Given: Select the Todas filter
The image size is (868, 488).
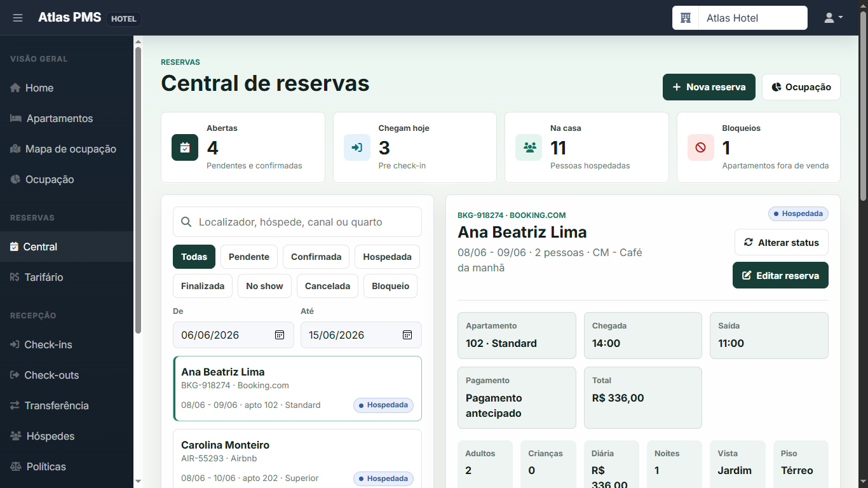Looking at the screenshot, I should [194, 257].
